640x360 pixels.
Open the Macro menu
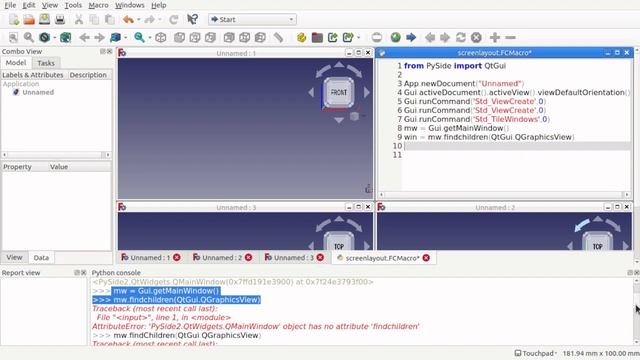(98, 5)
